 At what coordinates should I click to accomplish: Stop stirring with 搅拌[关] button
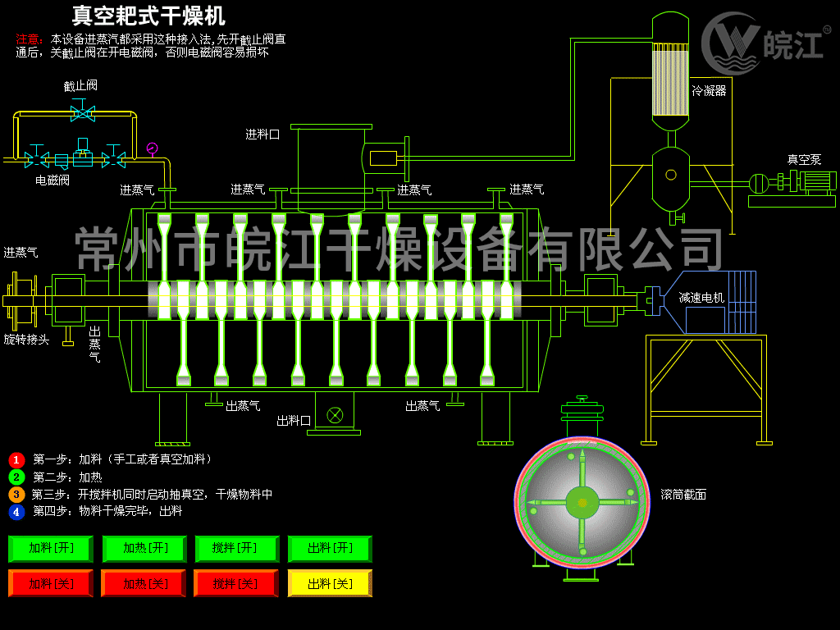point(236,583)
